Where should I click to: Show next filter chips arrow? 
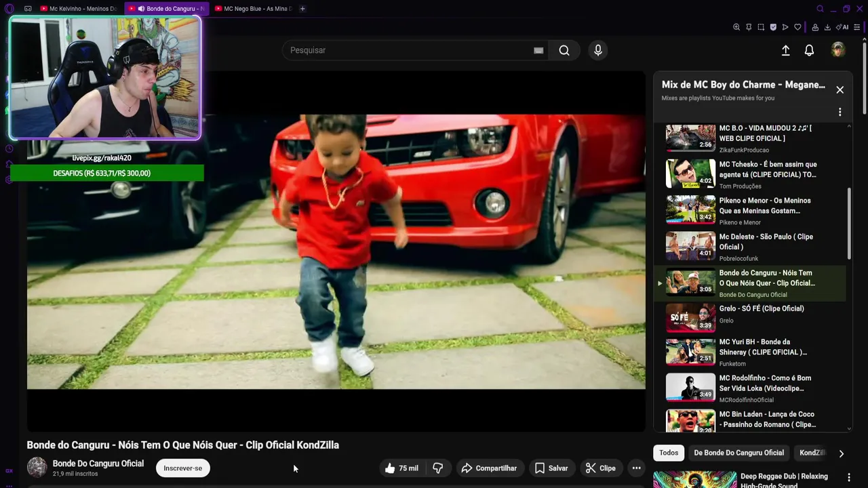click(x=841, y=453)
